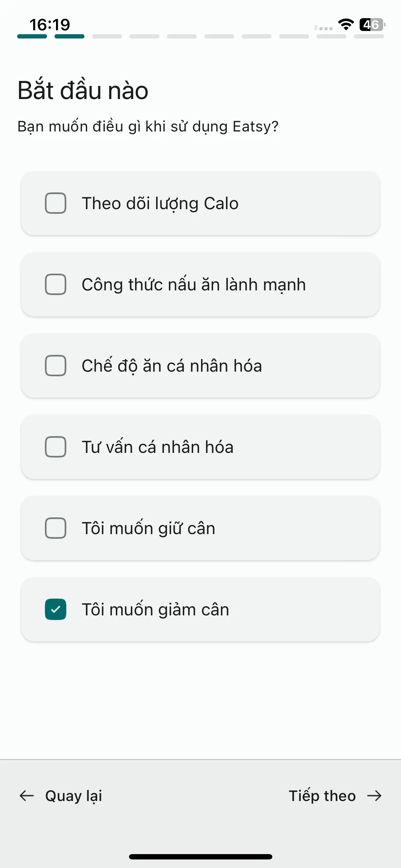401x868 pixels.
Task: Check the Công thức nấu ăn lành mạnh box
Action: [56, 284]
